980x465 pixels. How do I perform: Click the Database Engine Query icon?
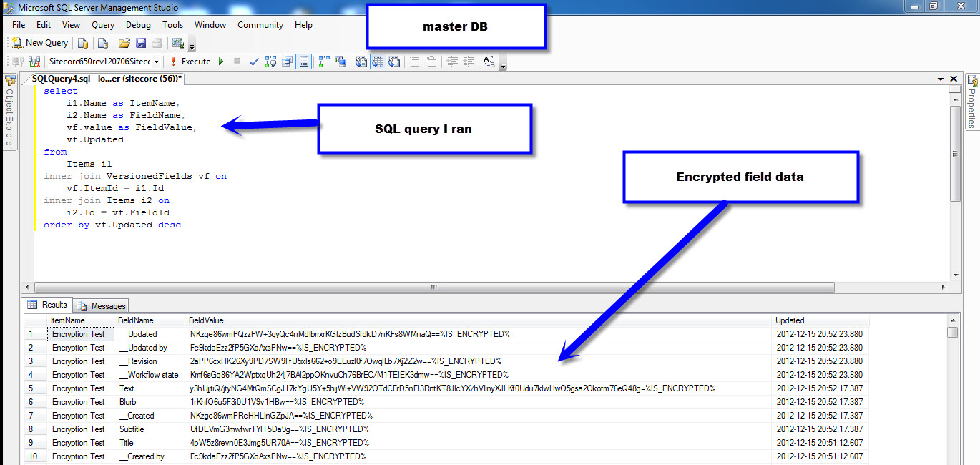tap(83, 43)
